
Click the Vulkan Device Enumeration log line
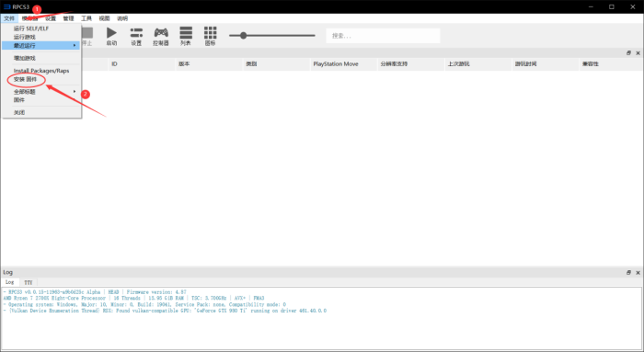point(165,311)
